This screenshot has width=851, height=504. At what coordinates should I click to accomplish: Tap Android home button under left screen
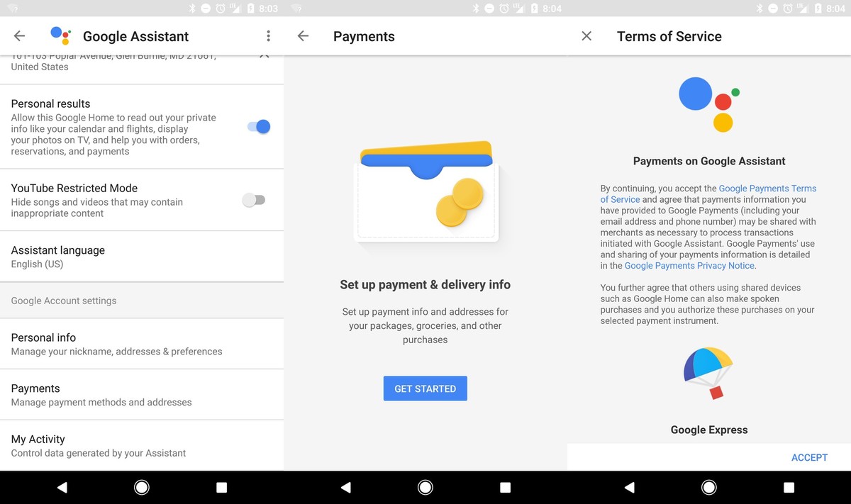point(142,488)
